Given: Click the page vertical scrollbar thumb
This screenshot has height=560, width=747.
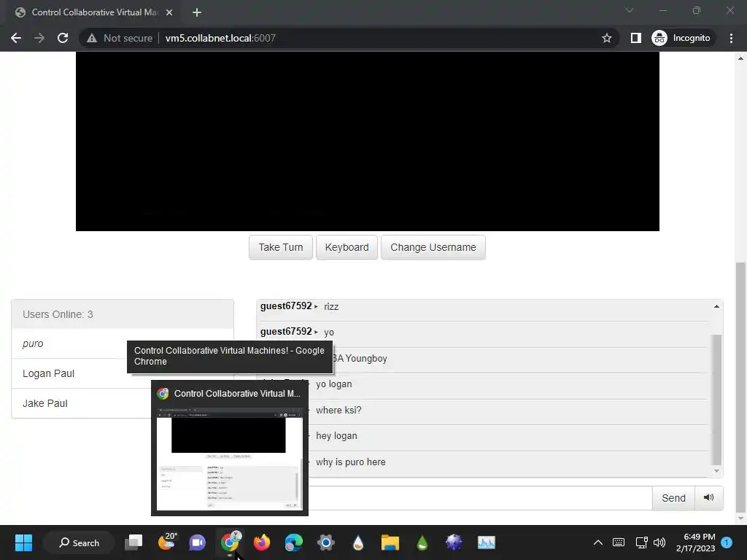Looking at the screenshot, I should [740, 387].
